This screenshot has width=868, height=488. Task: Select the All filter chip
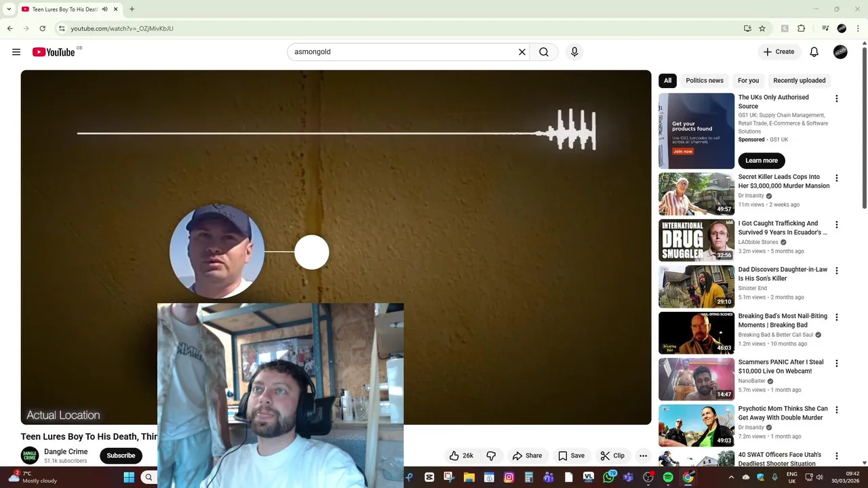click(668, 81)
